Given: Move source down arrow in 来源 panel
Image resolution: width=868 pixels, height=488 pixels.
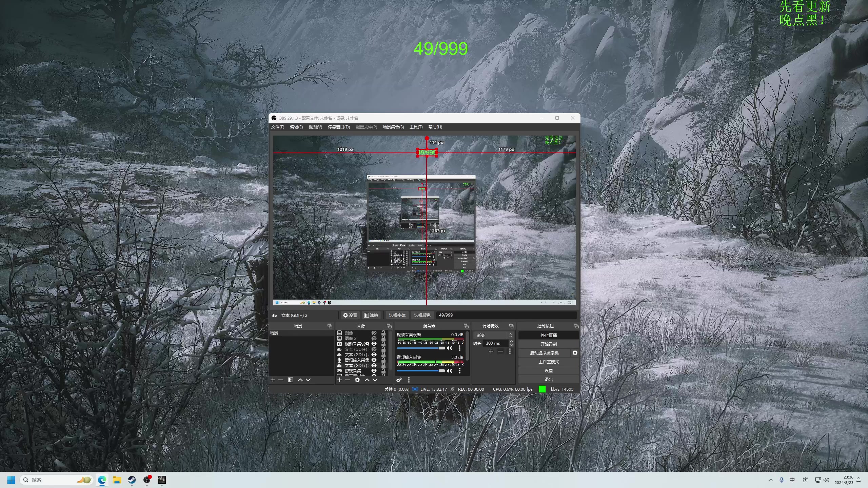Looking at the screenshot, I should 375,380.
